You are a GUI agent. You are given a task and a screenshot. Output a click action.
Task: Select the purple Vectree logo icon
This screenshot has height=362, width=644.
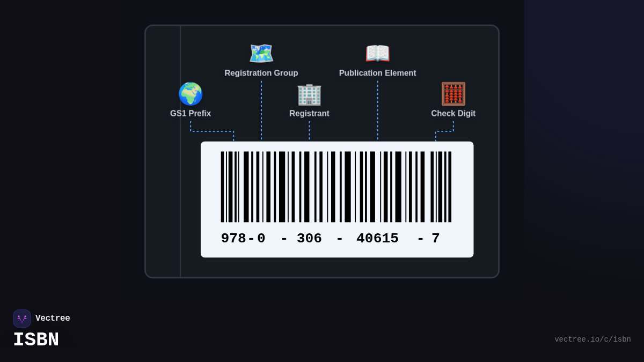point(22,318)
